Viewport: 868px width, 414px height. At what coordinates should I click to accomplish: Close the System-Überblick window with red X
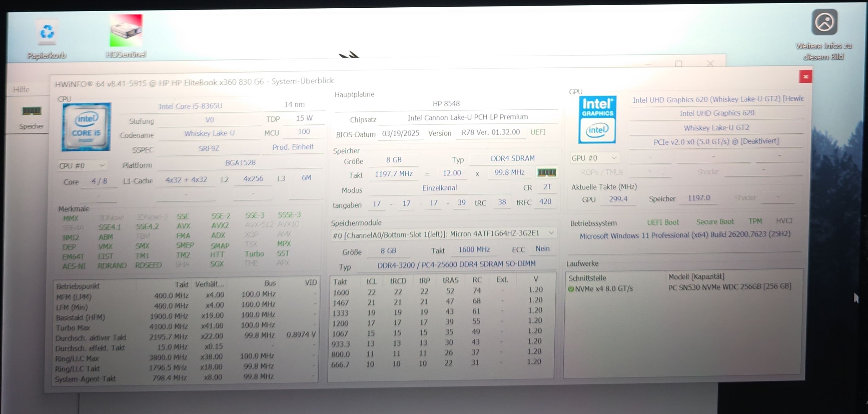pyautogui.click(x=805, y=77)
